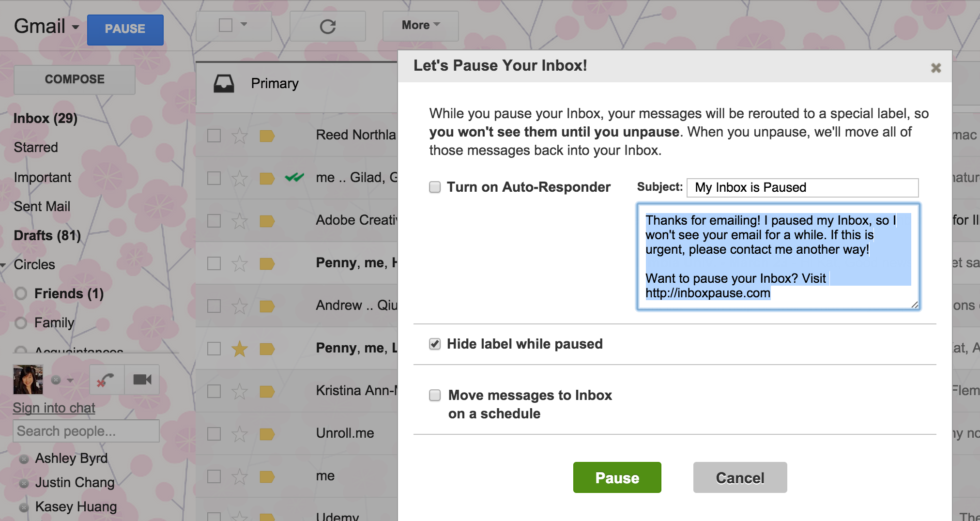Click the blue PAUSE button
The height and width of the screenshot is (521, 980).
pos(125,29)
